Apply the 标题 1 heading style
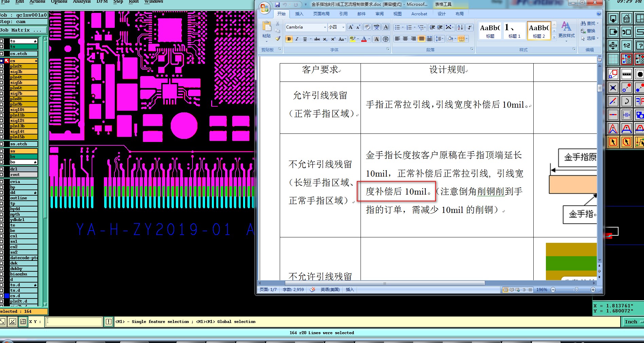 514,31
